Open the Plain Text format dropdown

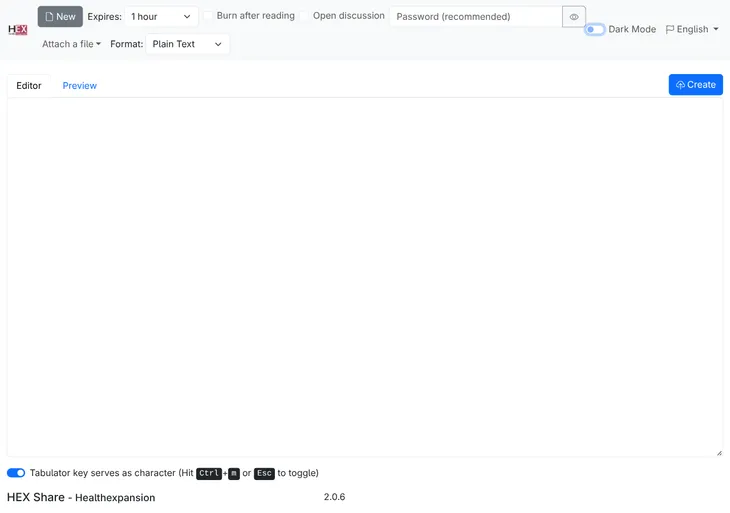(x=187, y=44)
